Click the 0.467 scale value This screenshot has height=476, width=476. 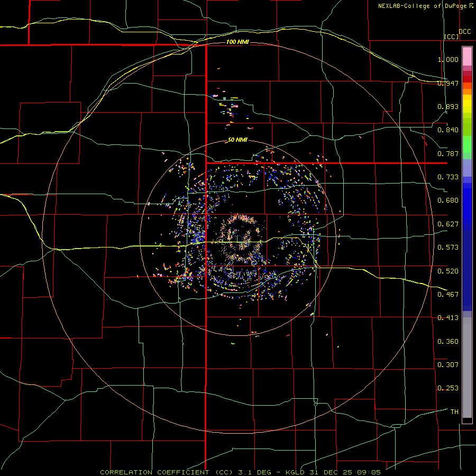(448, 294)
